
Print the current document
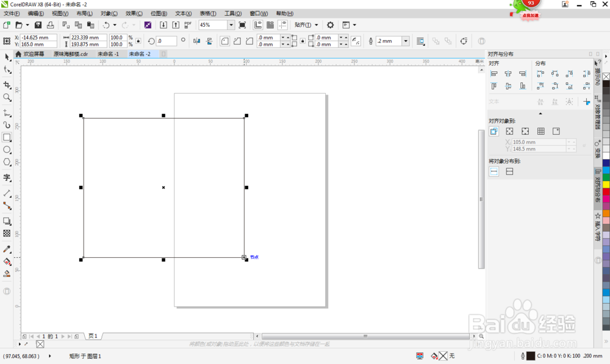click(50, 25)
